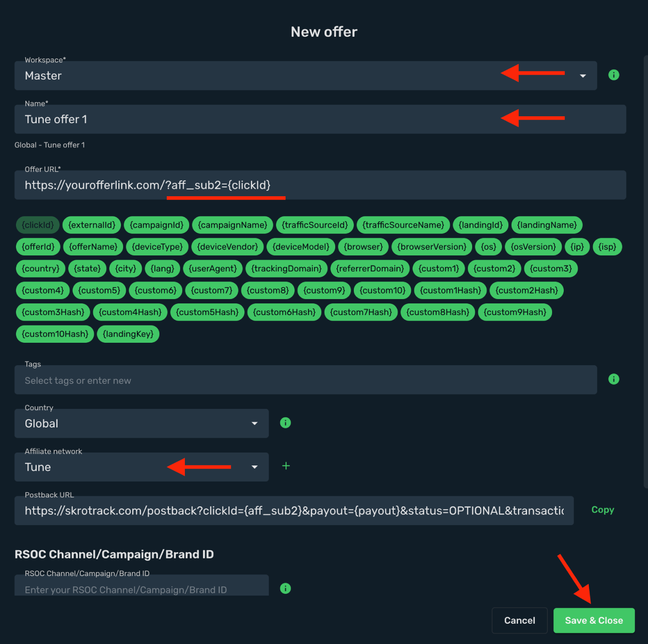Click the RSOC Channel/Campaign/Brand ID field

[142, 586]
